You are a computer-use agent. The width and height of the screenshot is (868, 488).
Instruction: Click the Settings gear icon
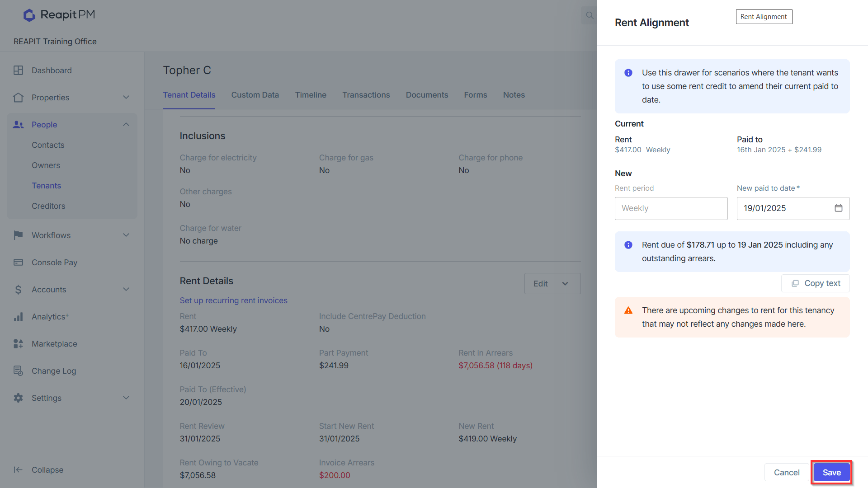[x=18, y=398]
